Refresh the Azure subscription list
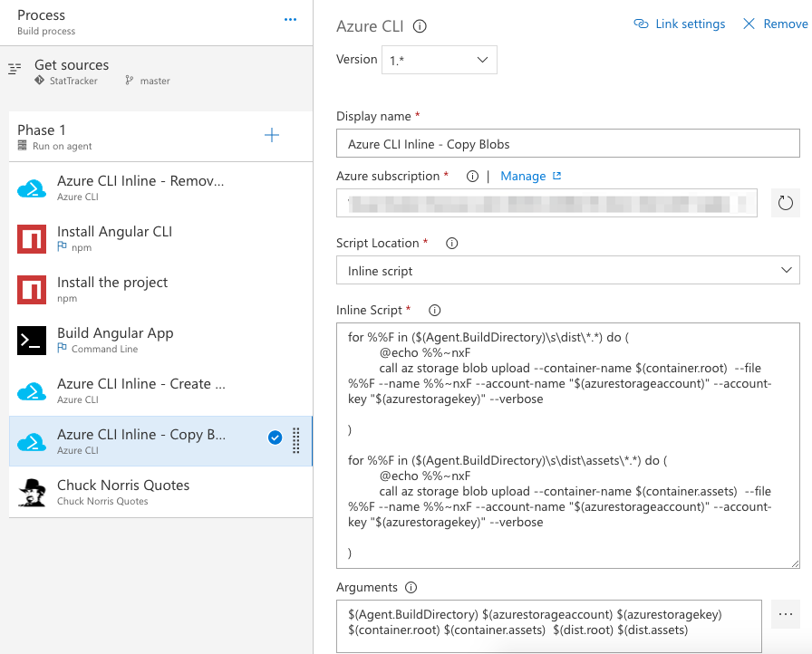Screen dimensions: 812x654 (787, 202)
